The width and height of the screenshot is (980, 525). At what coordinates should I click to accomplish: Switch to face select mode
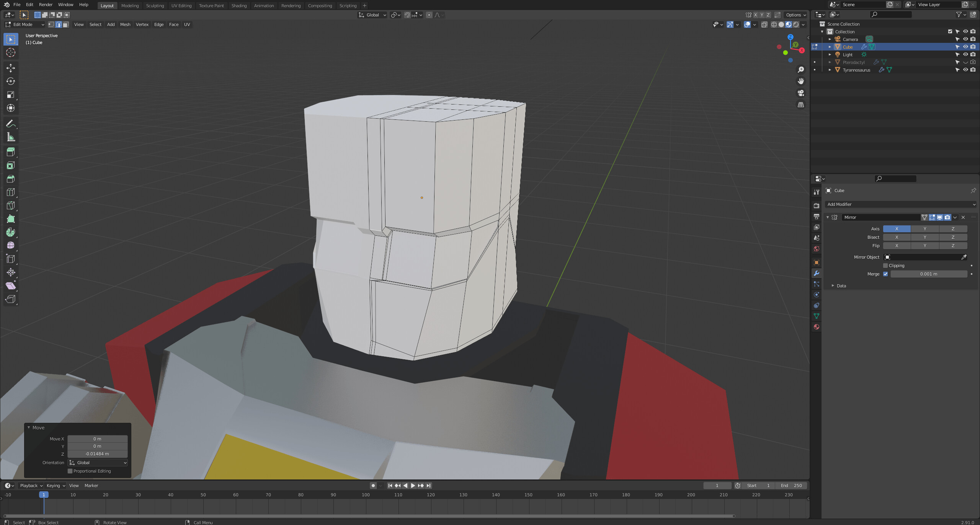(x=66, y=24)
